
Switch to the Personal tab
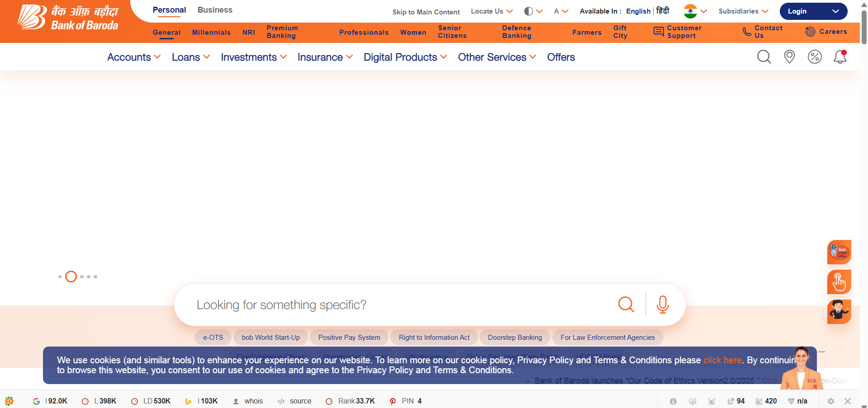169,10
